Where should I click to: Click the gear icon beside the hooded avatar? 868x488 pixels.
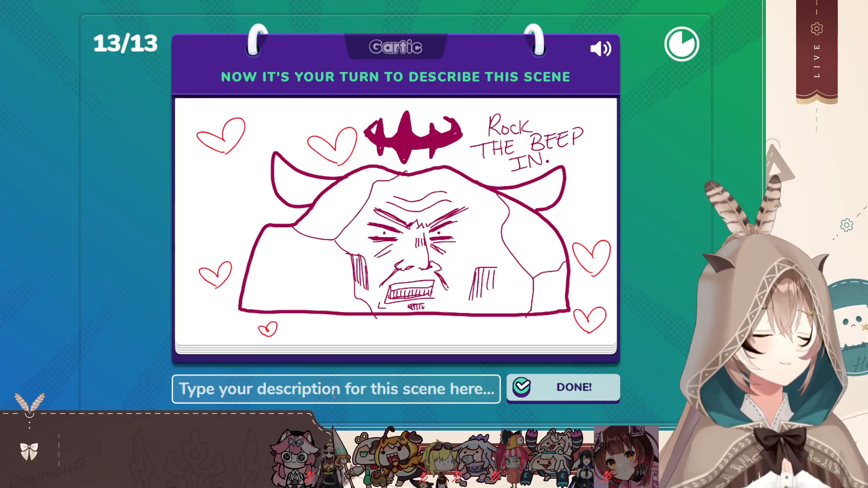click(x=847, y=225)
